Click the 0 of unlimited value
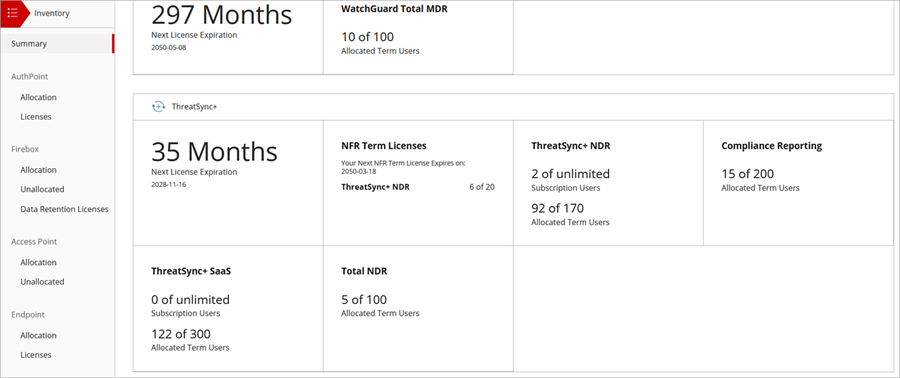This screenshot has height=378, width=900. (x=191, y=299)
